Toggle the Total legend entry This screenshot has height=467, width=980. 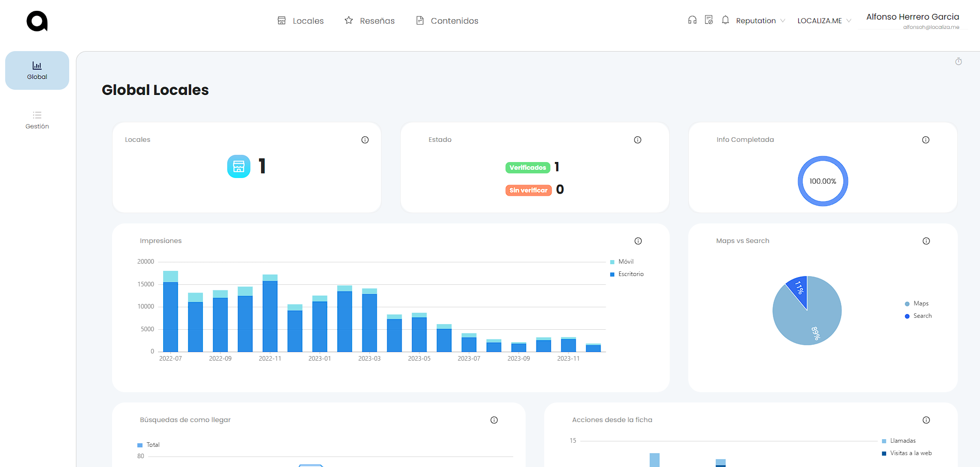click(x=148, y=445)
